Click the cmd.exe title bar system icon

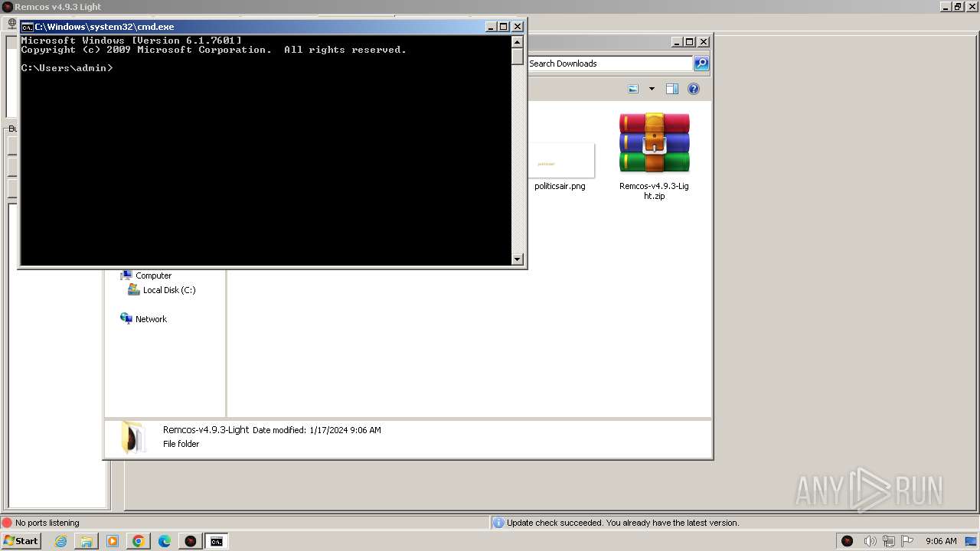tap(27, 27)
